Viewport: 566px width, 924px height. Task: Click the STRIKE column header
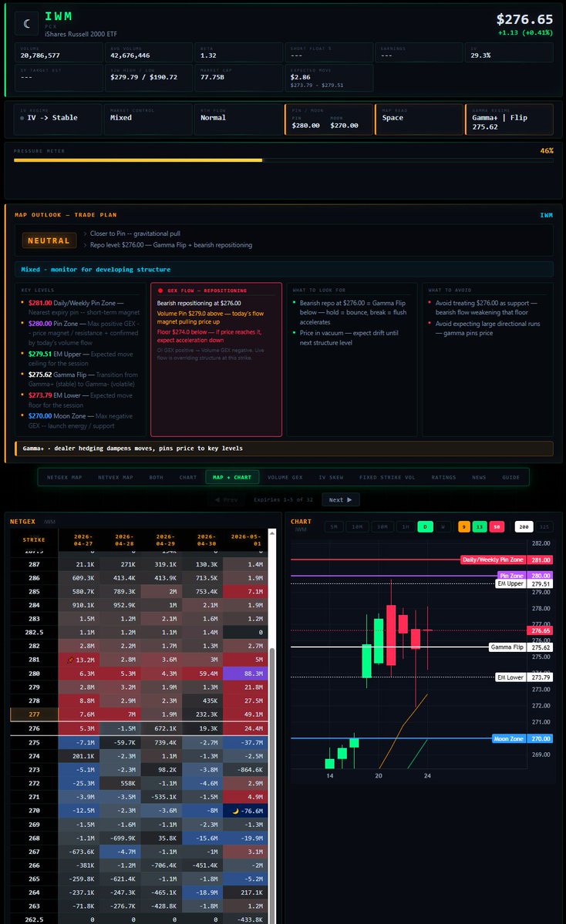[34, 539]
